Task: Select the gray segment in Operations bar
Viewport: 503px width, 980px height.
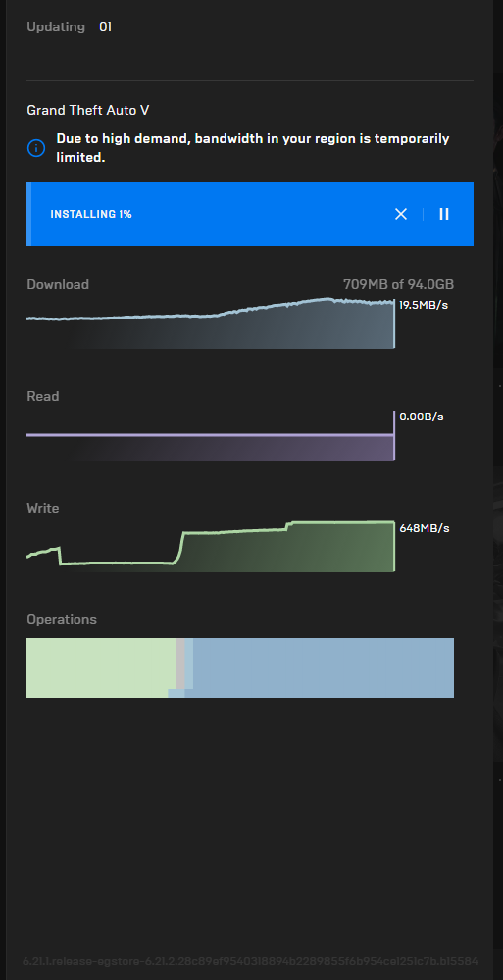Action: pyautogui.click(x=180, y=663)
